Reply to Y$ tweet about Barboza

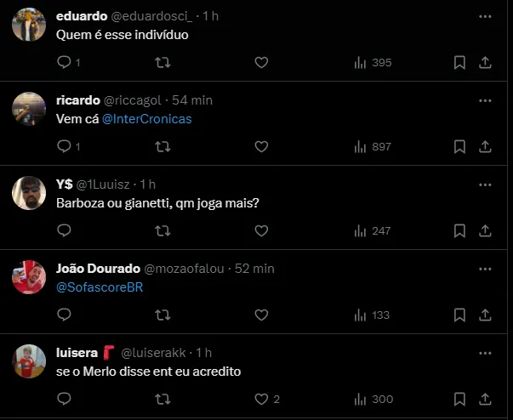click(64, 230)
